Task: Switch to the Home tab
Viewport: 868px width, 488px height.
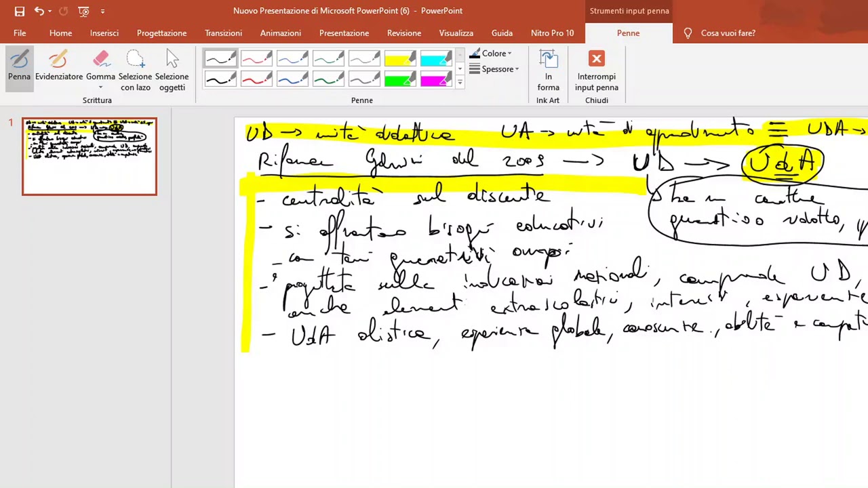Action: 60,33
